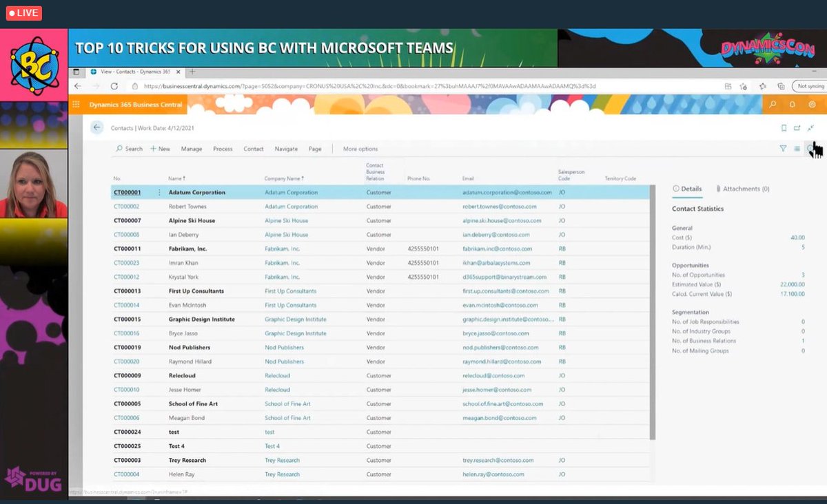827x504 pixels.
Task: Click the phone number 4255550101 for Fabrikam, Inc.
Action: pyautogui.click(x=423, y=249)
